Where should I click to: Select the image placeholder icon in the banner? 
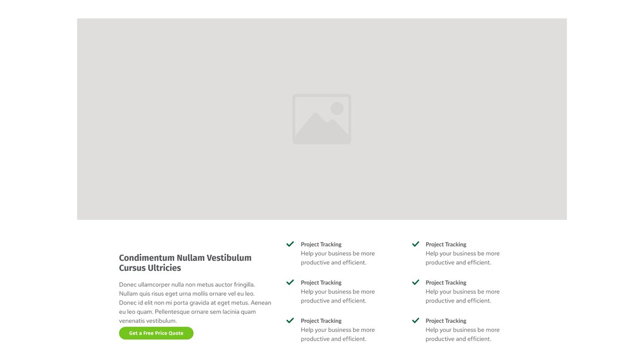(x=322, y=119)
